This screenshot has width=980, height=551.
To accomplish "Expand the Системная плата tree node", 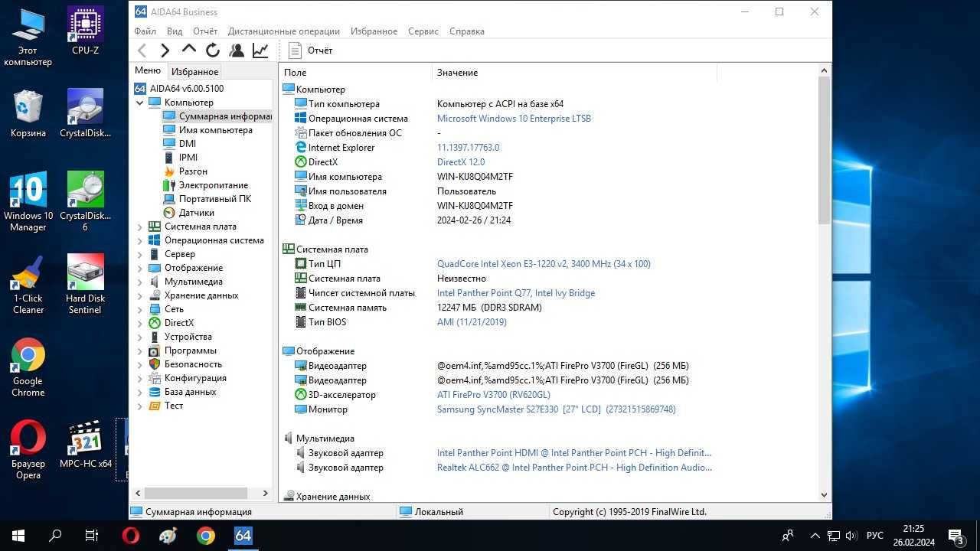I will (140, 227).
